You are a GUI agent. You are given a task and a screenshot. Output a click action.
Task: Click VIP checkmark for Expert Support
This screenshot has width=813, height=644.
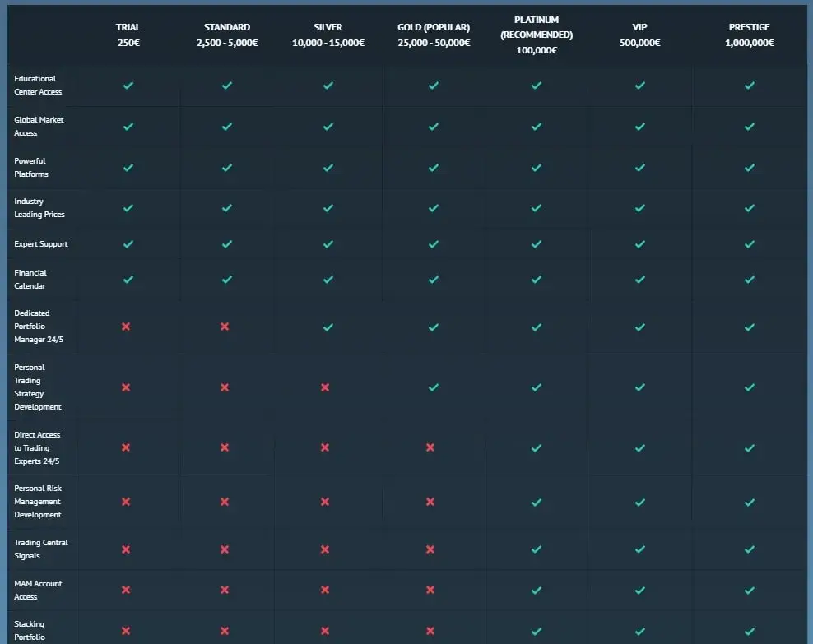pyautogui.click(x=640, y=244)
